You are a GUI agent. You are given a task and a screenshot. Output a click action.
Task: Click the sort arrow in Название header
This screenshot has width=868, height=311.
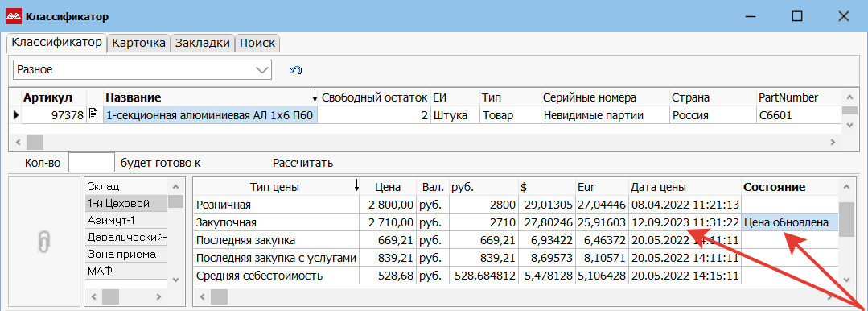(x=315, y=97)
